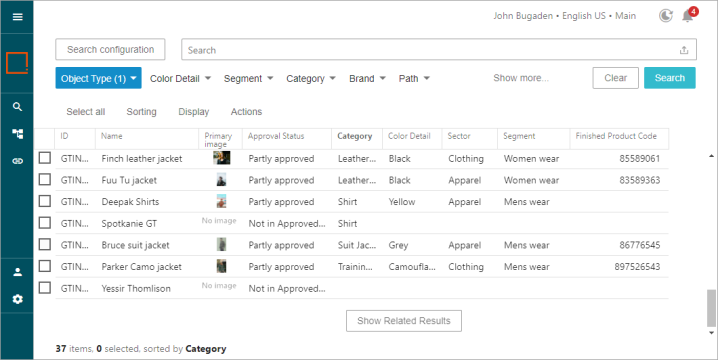Select the Yessir Thomlison row checkbox
This screenshot has height=360, width=718.
tap(44, 288)
